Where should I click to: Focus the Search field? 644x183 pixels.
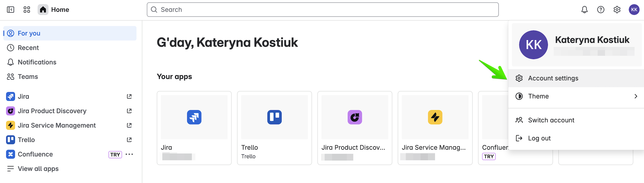pyautogui.click(x=323, y=10)
